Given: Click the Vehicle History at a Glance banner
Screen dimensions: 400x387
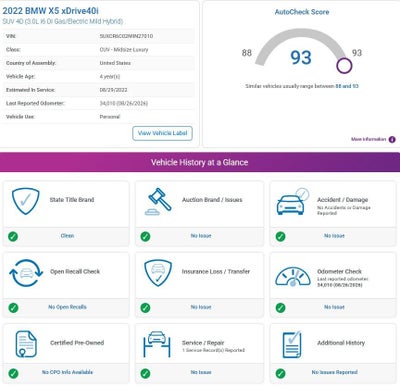Looking at the screenshot, I should pyautogui.click(x=200, y=162).
